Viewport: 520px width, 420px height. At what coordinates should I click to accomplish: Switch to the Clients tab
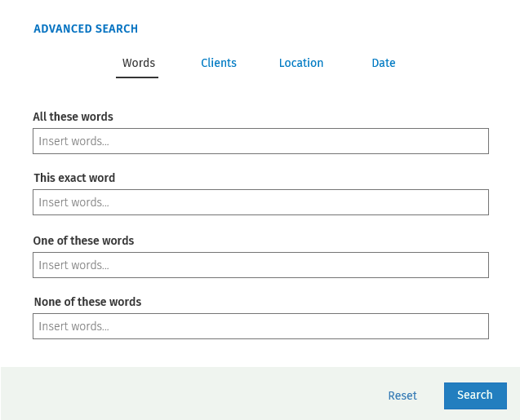[219, 63]
